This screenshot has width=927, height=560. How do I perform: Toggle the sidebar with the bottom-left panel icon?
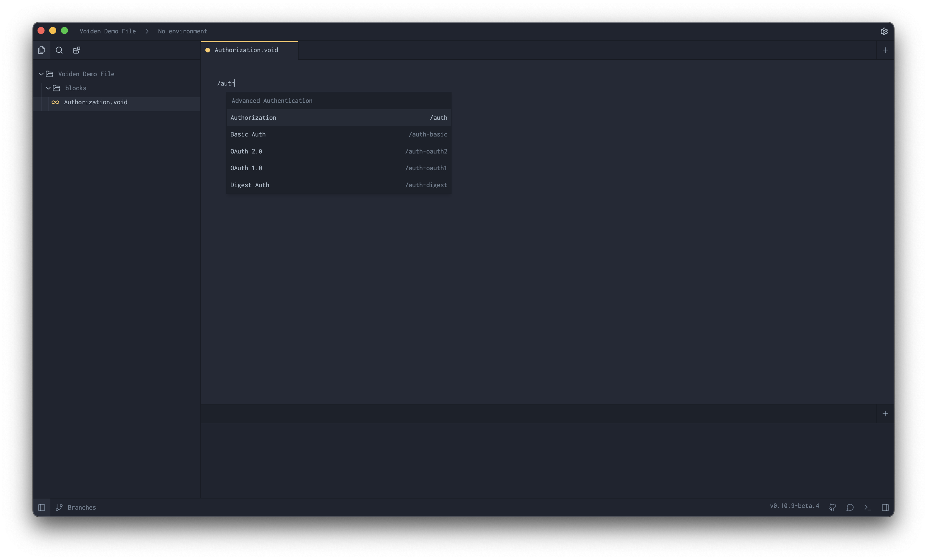(x=42, y=507)
